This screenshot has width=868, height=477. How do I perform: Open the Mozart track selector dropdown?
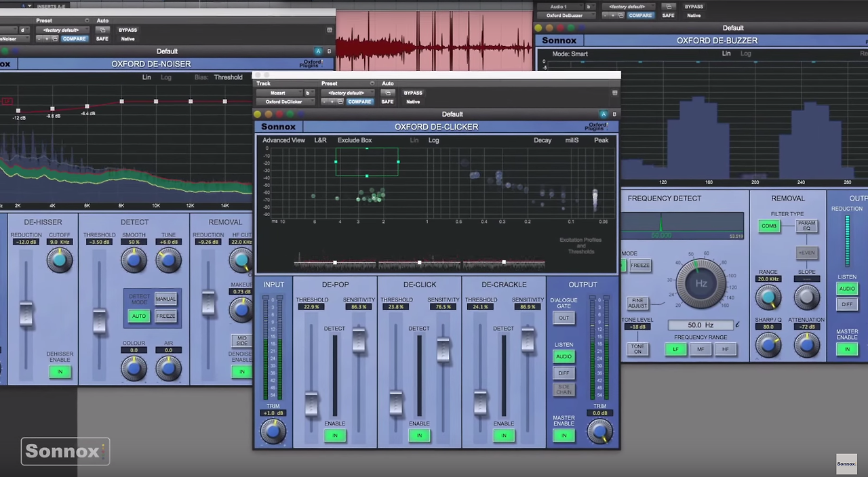coord(280,93)
